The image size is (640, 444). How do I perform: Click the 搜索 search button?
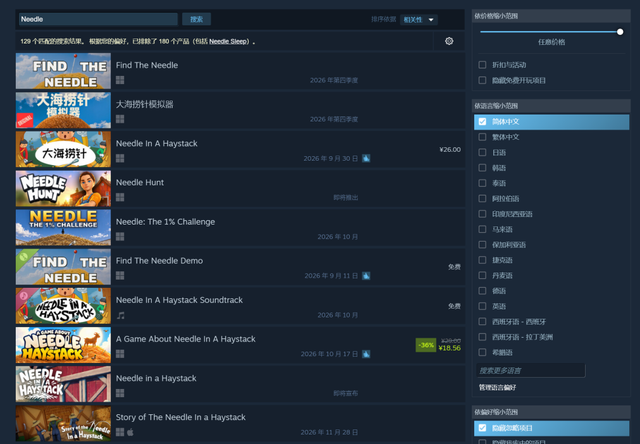(196, 19)
